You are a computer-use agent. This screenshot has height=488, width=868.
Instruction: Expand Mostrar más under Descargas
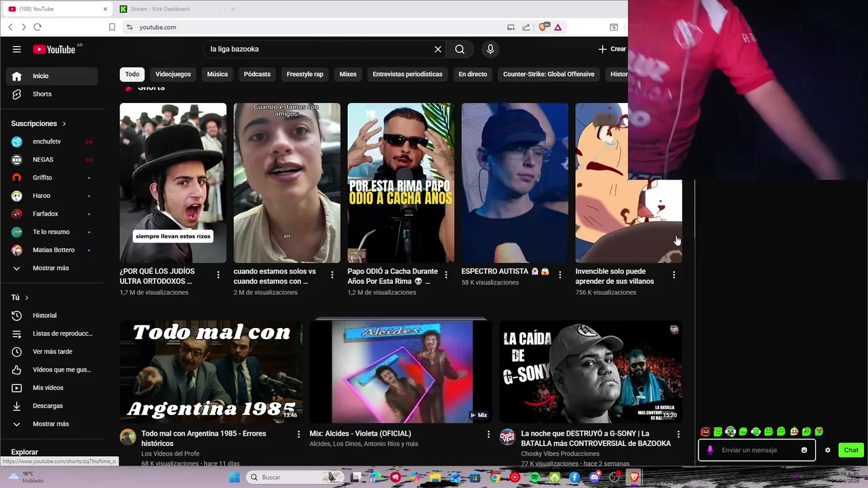tap(52, 424)
